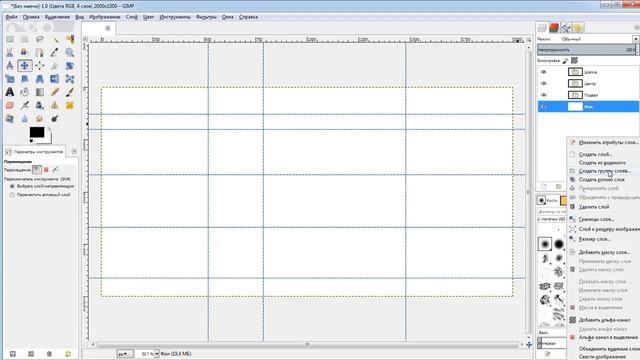Select the Measure tool

click(10, 65)
